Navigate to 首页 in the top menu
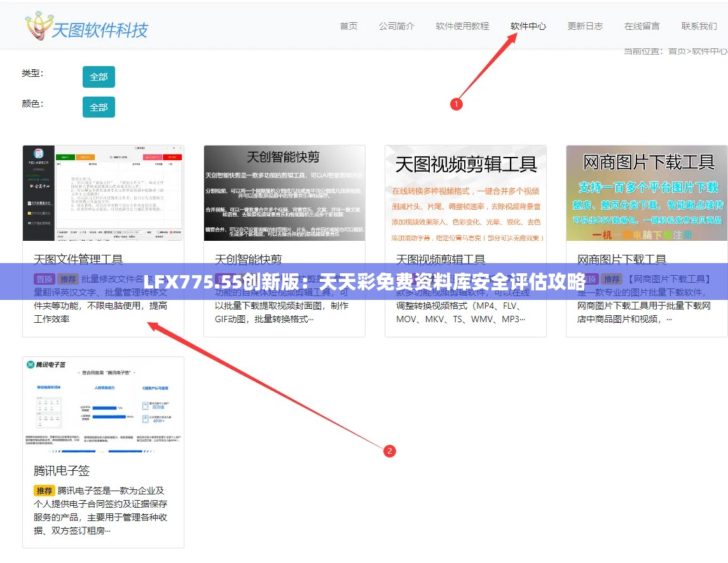The height and width of the screenshot is (563, 728). tap(348, 26)
